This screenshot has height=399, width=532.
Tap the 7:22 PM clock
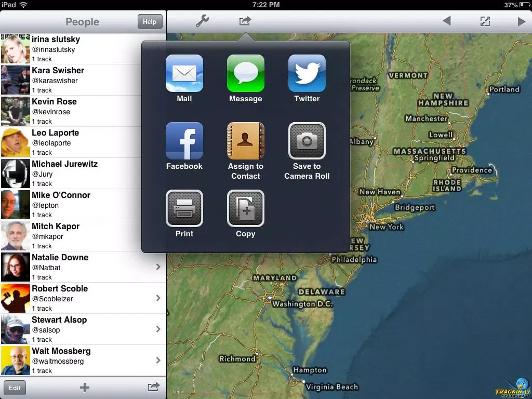click(x=266, y=5)
